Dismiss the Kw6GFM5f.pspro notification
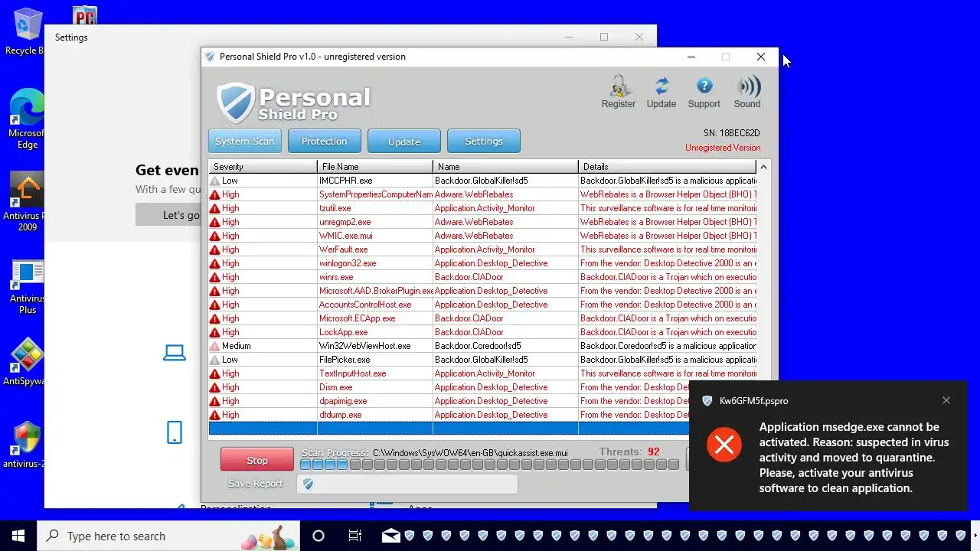This screenshot has height=551, width=980. (x=946, y=400)
